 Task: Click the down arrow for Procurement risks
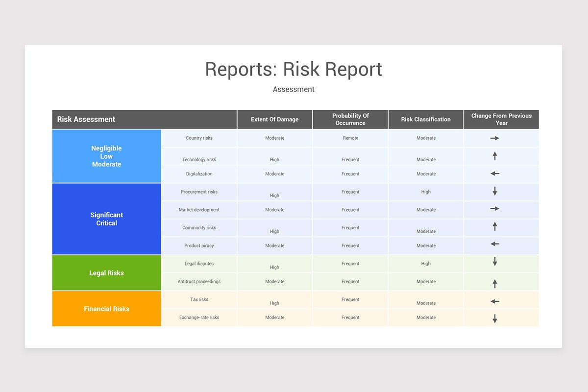click(x=495, y=192)
